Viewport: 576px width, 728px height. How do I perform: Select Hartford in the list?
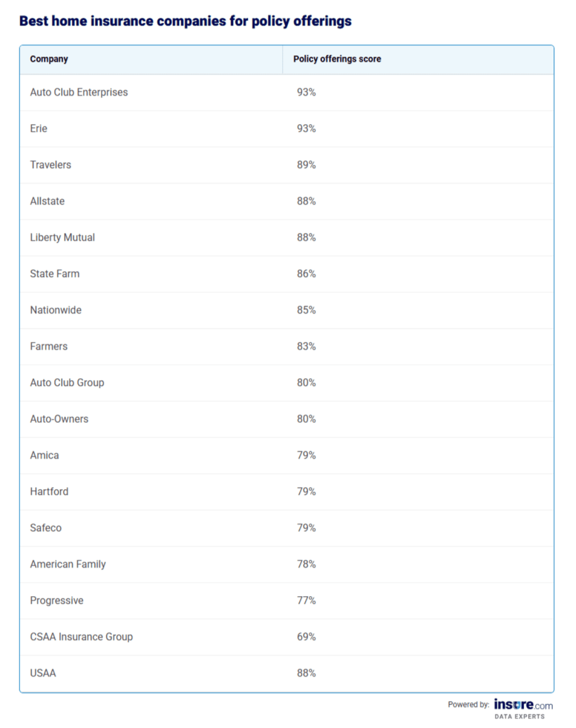pos(49,492)
